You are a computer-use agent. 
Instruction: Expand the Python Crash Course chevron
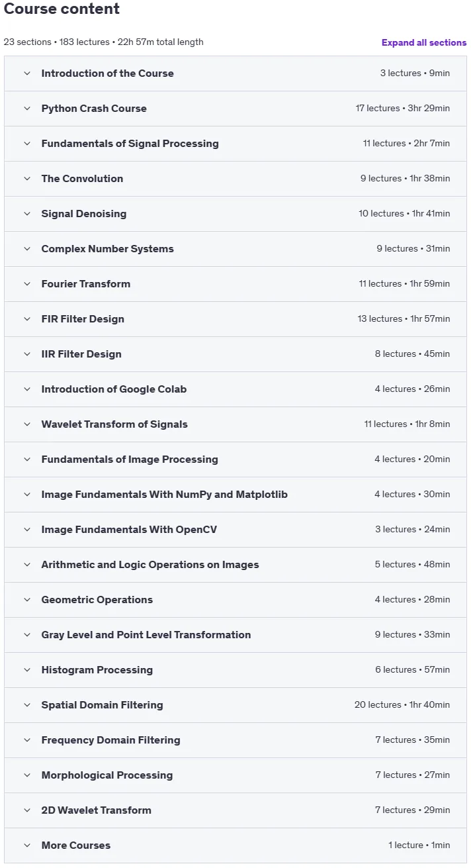click(27, 109)
